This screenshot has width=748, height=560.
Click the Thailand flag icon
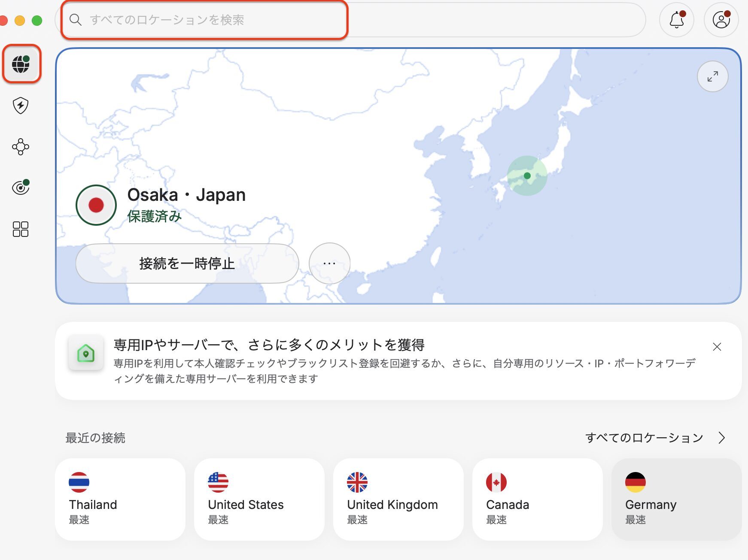[79, 482]
